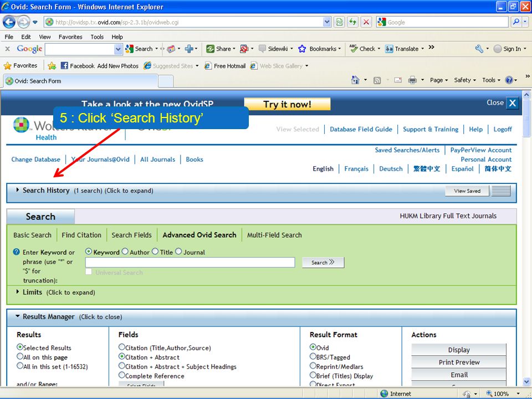532x399 pixels.
Task: Click the help icon beside Enter Keyword
Action: coord(16,252)
